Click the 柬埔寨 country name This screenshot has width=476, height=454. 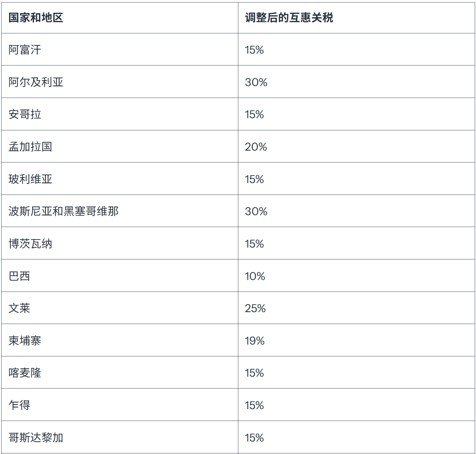25,340
